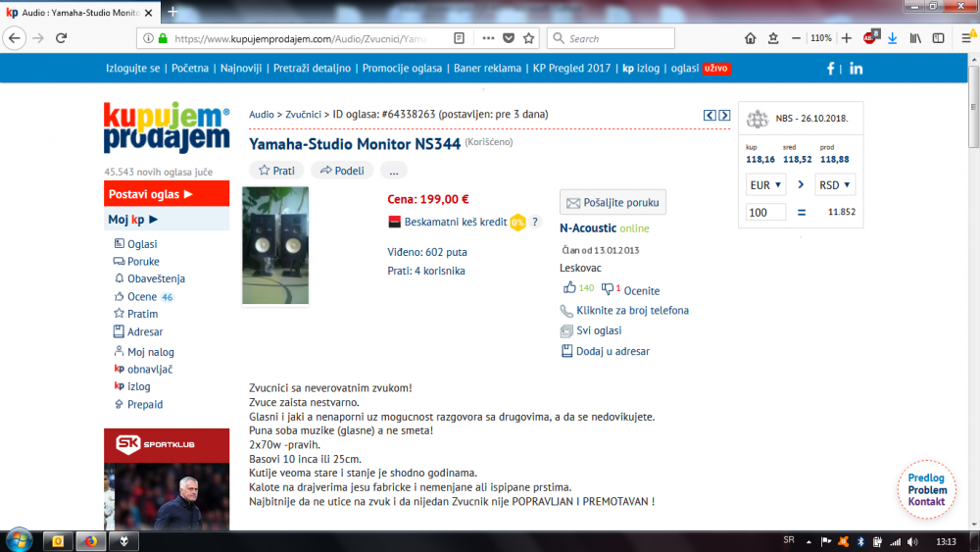Open Firefox home page icon

[x=751, y=38]
